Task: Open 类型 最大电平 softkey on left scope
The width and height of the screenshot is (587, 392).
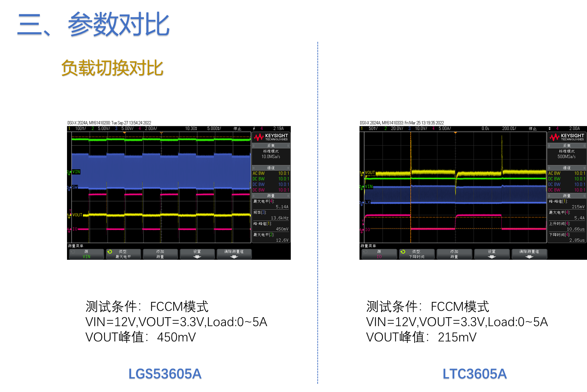Action: click(x=123, y=254)
